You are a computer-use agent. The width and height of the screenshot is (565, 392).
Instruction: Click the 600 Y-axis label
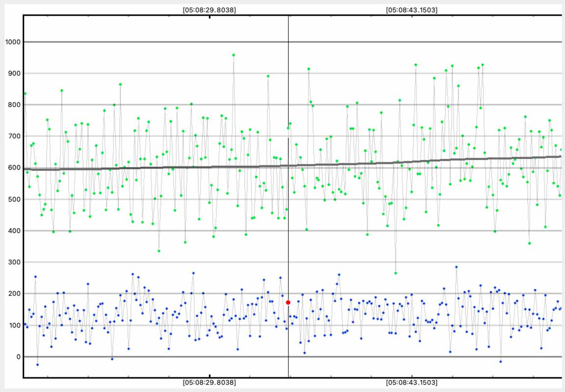coord(12,168)
